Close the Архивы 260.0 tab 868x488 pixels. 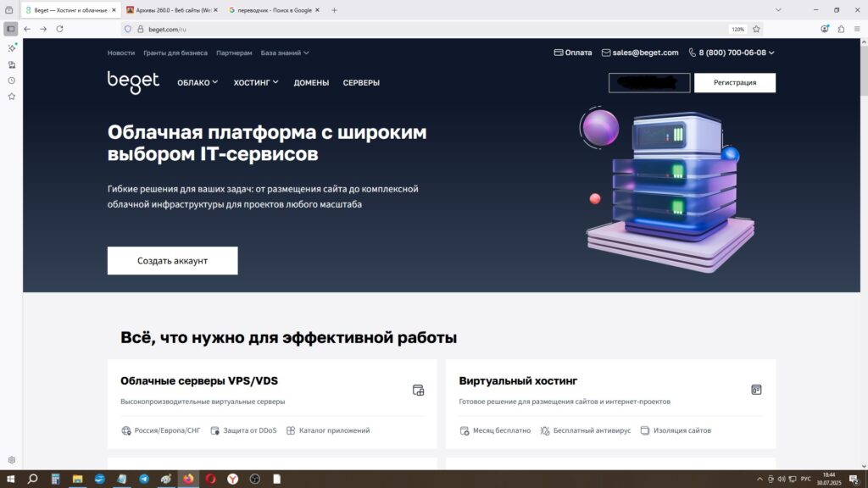[215, 10]
